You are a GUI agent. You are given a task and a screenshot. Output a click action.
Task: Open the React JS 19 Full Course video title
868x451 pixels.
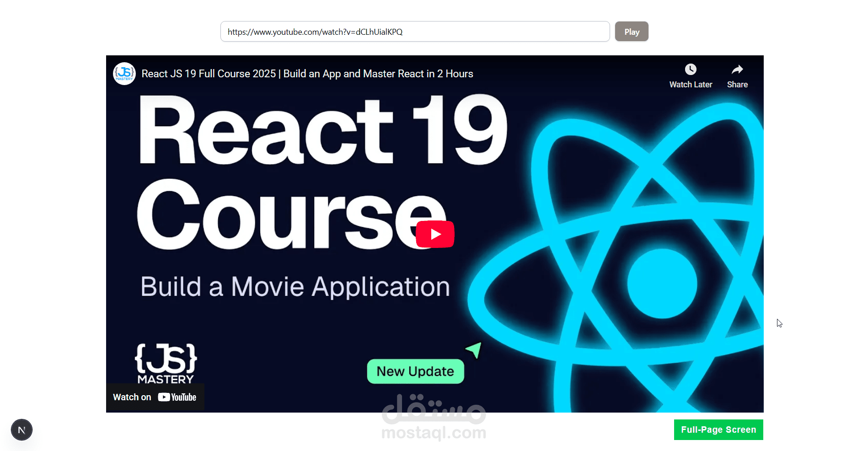[x=307, y=74]
